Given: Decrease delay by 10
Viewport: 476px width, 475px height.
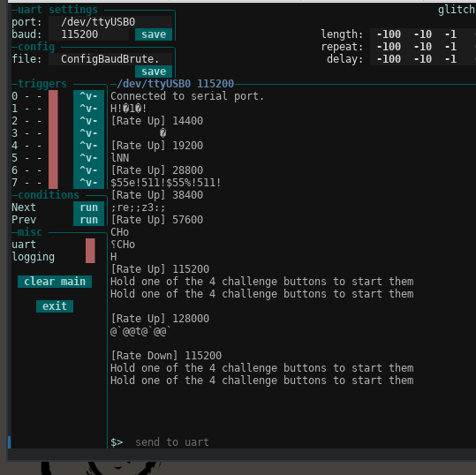Looking at the screenshot, I should [423, 59].
